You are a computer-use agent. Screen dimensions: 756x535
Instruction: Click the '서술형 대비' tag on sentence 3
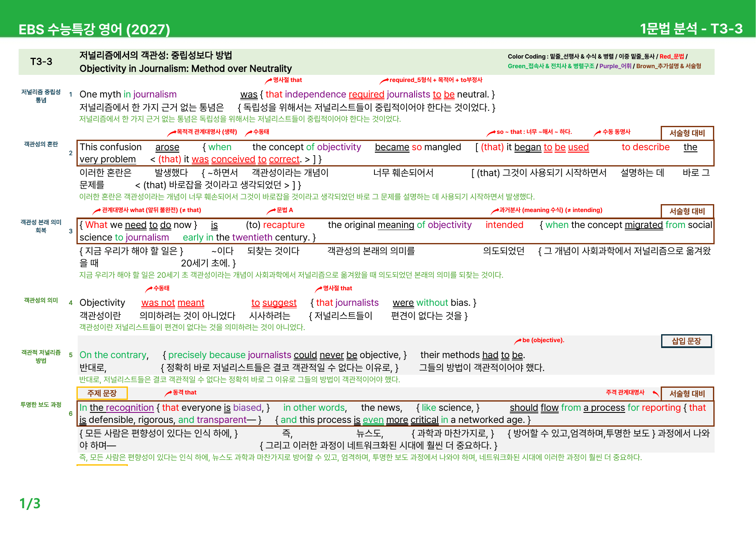coord(687,211)
